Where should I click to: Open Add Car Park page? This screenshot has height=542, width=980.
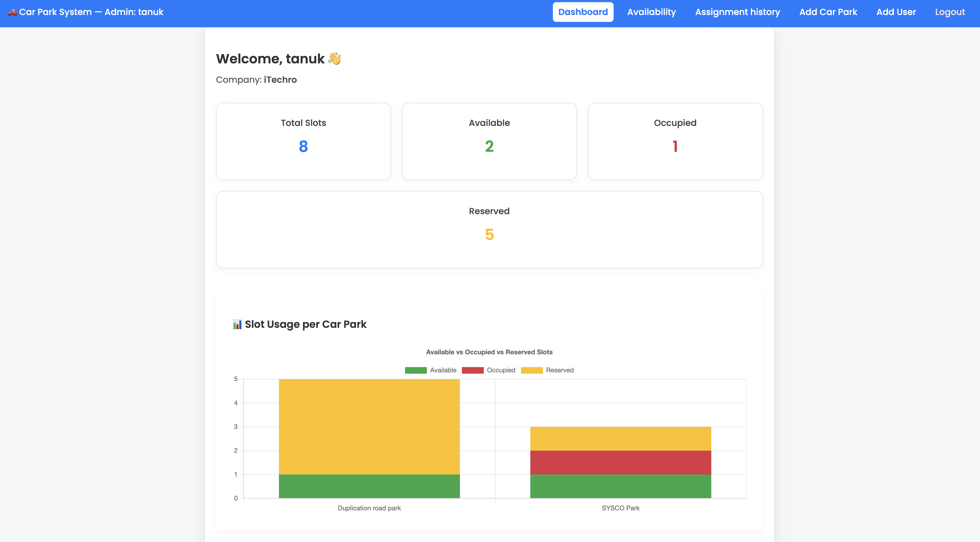point(828,12)
